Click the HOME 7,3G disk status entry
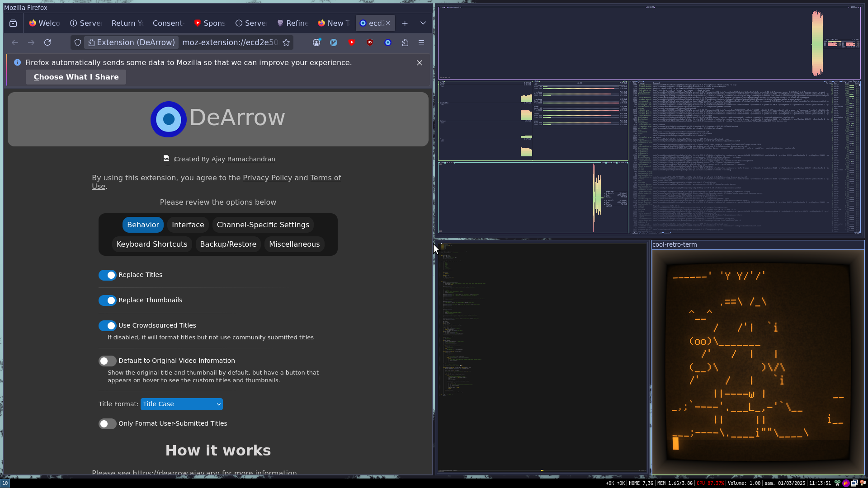Viewport: 868px width, 488px height. (x=641, y=483)
